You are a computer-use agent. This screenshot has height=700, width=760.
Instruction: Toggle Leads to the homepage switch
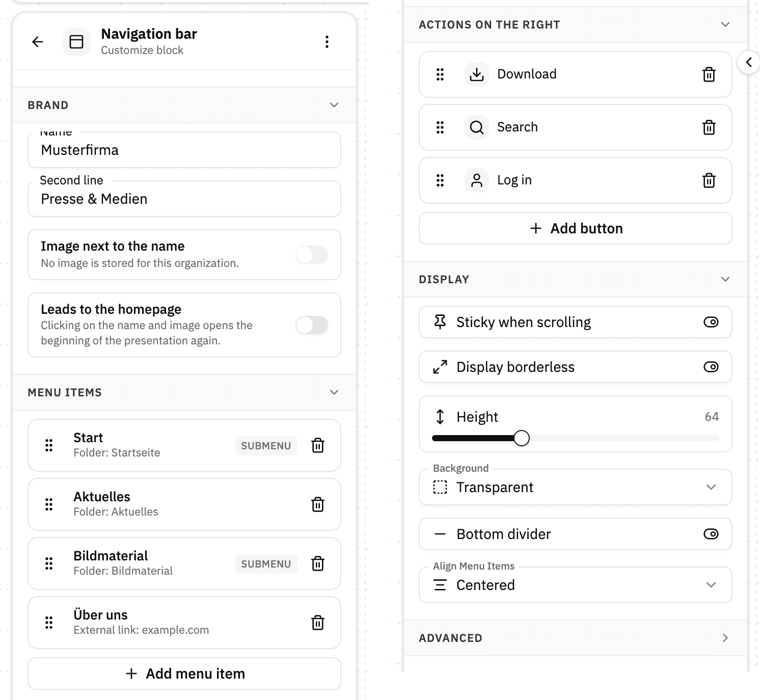click(312, 325)
